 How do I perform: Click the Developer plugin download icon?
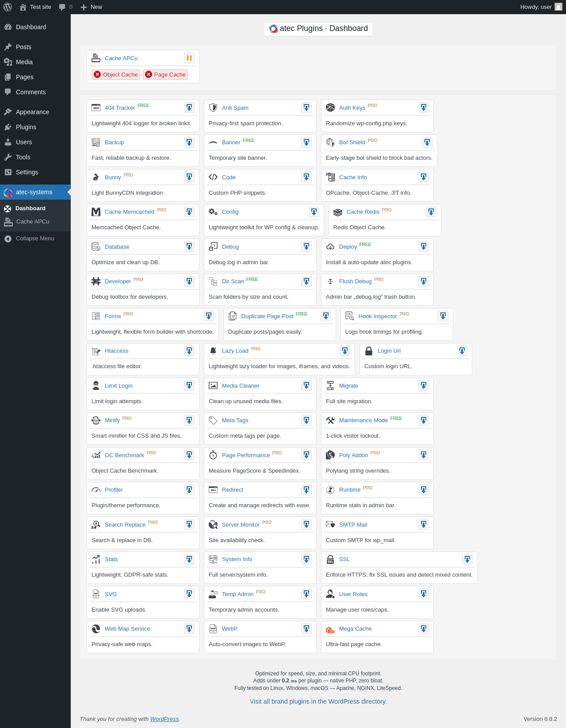pyautogui.click(x=189, y=281)
